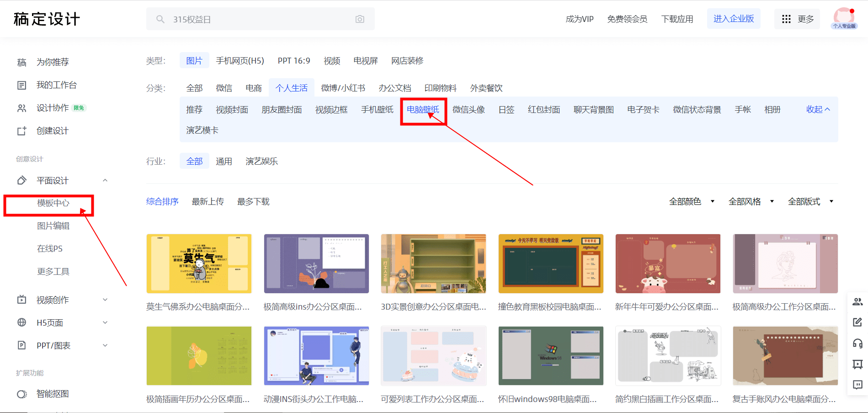Expand the 视频创作 section
868x413 pixels.
click(105, 300)
